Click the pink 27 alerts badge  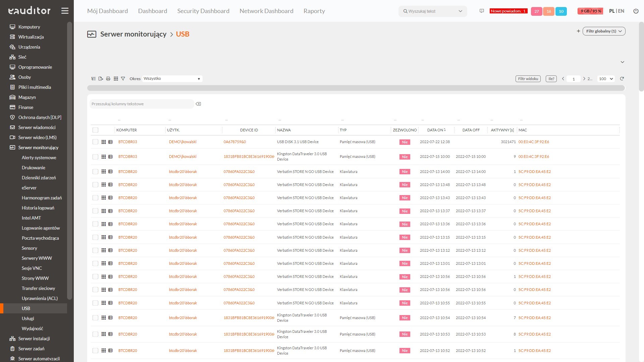pos(537,11)
